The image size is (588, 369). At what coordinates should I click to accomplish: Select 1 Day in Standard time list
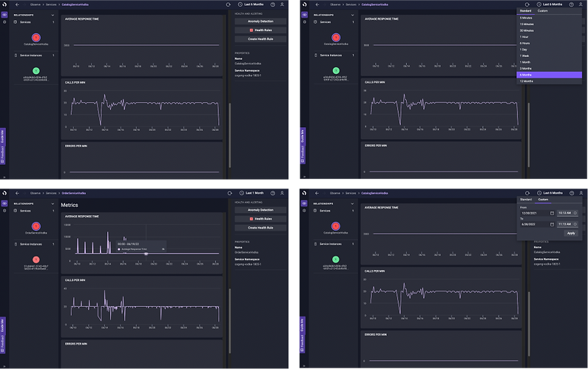tap(549, 50)
